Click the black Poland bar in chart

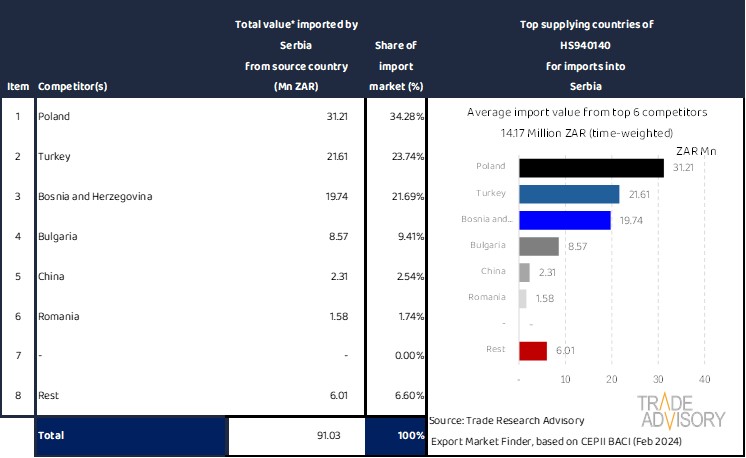591,168
